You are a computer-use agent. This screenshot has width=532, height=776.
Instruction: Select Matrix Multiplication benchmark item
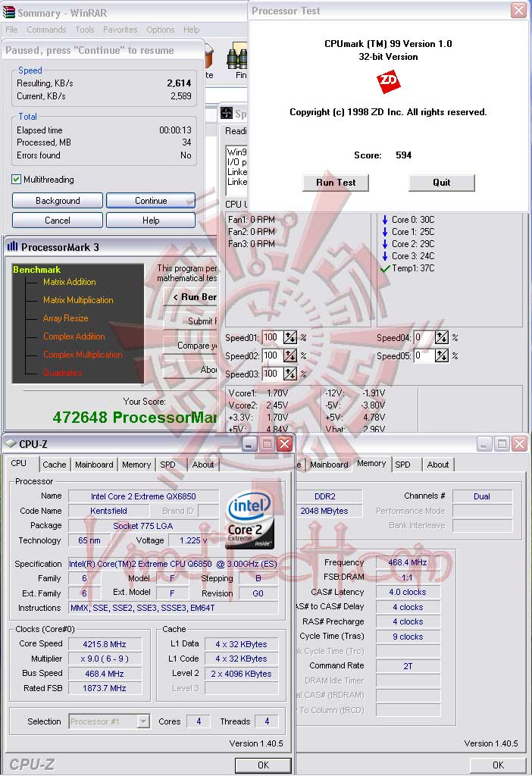coord(78,300)
